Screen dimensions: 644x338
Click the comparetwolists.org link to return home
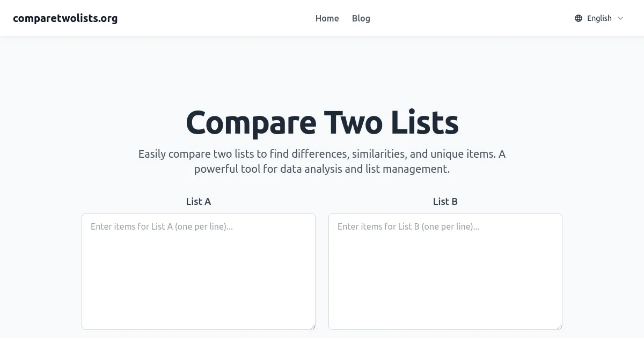65,18
